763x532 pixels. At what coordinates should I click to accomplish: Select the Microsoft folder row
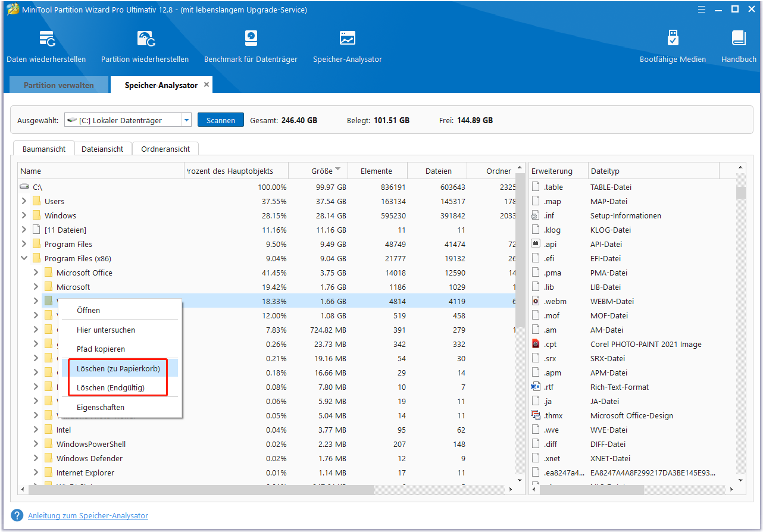point(266,287)
